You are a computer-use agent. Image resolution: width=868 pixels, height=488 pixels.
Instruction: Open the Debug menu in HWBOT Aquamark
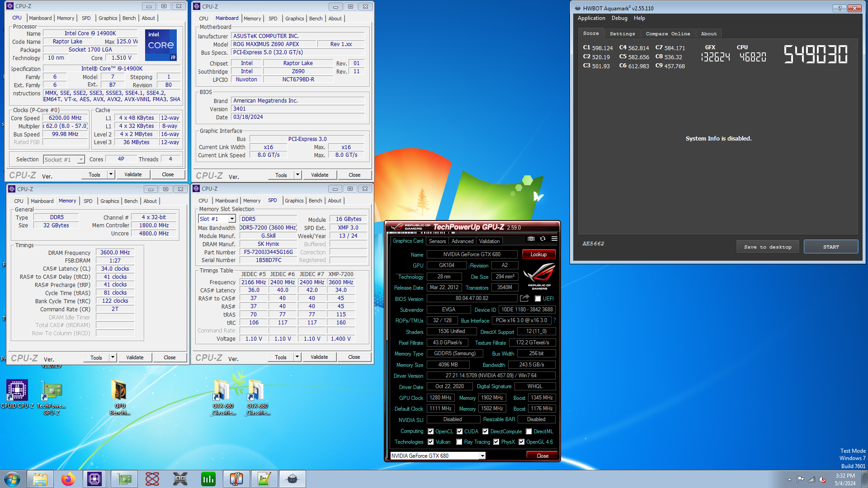pyautogui.click(x=619, y=18)
